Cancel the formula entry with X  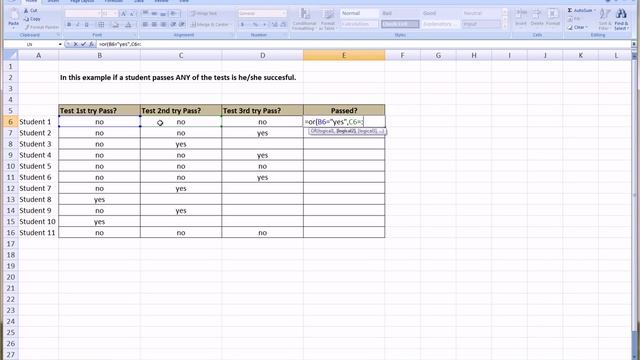coord(76,44)
